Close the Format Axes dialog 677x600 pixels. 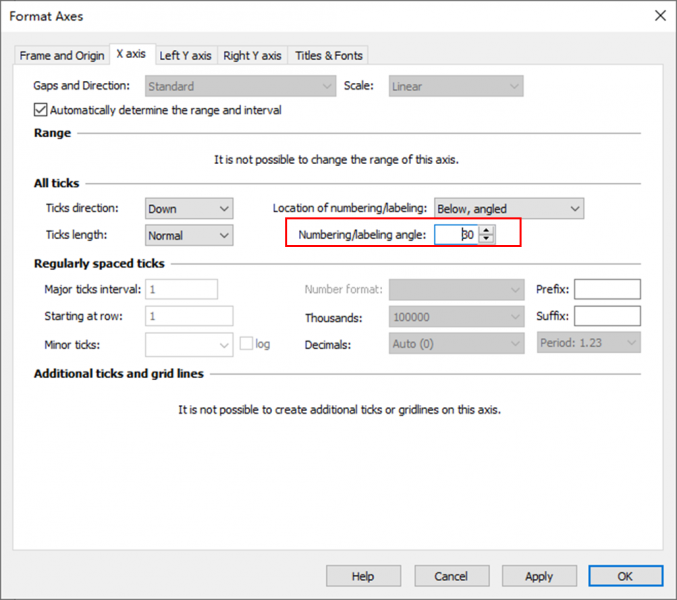(x=659, y=16)
